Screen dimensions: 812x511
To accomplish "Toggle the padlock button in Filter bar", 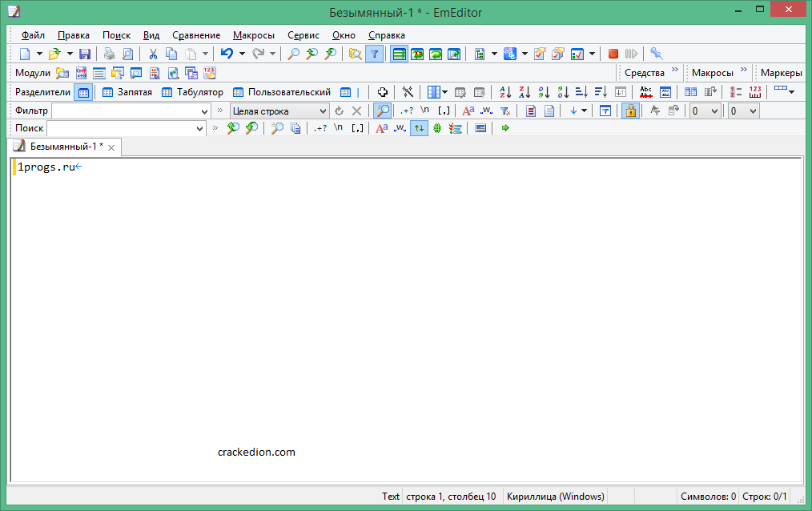I will pos(630,111).
